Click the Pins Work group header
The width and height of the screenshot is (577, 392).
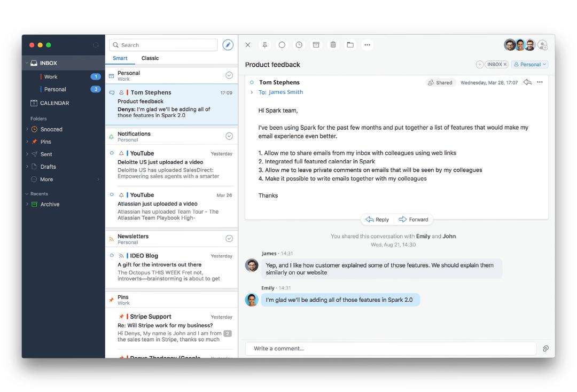[x=171, y=300]
